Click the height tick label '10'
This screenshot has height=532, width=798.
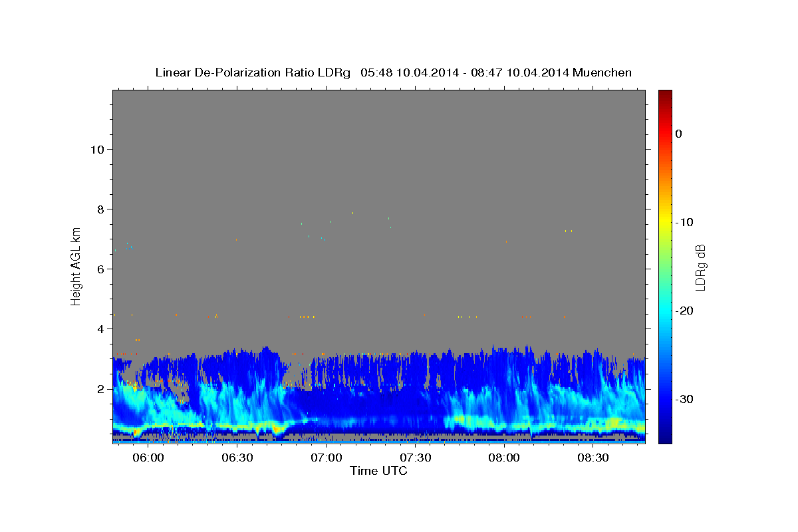(97, 150)
